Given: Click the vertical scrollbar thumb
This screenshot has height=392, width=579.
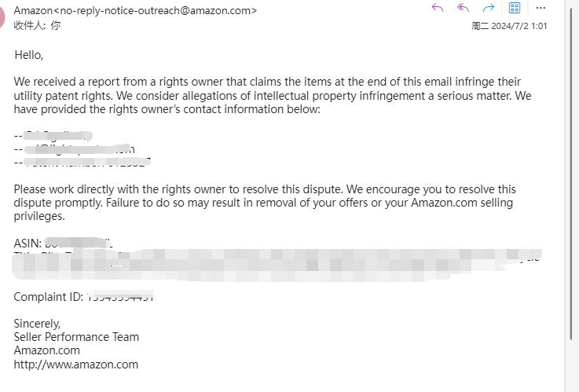Looking at the screenshot, I should click(573, 174).
